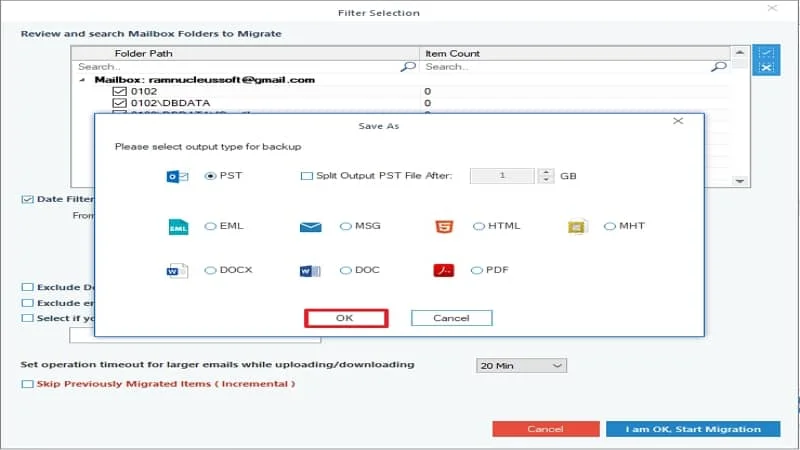
Task: Click Cancel in the Save As dialog
Action: point(452,318)
